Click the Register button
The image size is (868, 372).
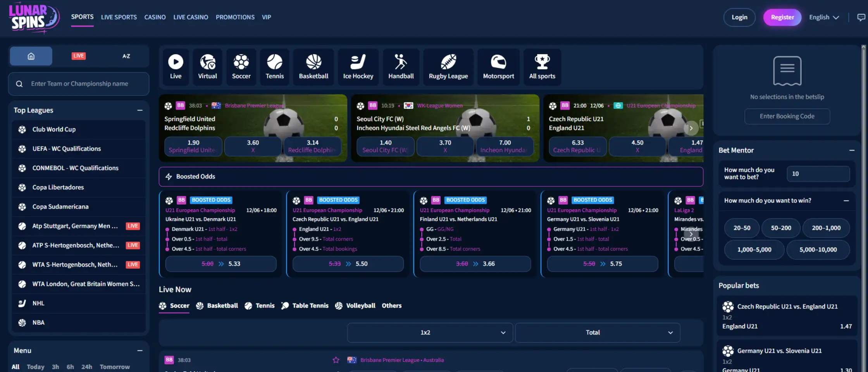pyautogui.click(x=782, y=17)
